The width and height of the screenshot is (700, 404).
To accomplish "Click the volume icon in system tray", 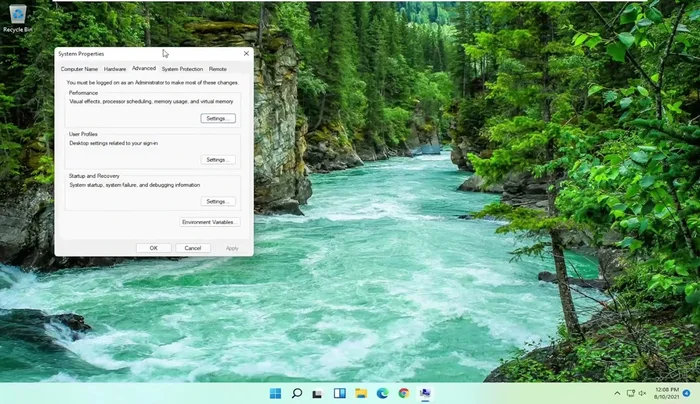I will pyautogui.click(x=642, y=393).
